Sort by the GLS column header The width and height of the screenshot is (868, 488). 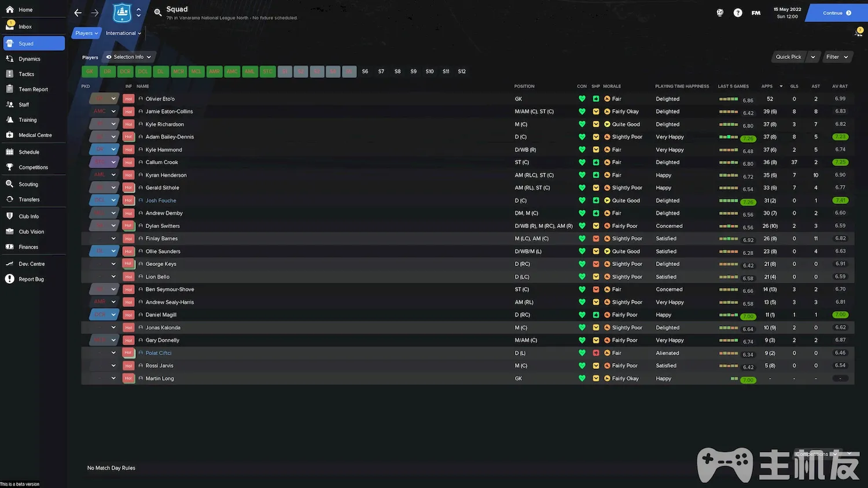794,86
